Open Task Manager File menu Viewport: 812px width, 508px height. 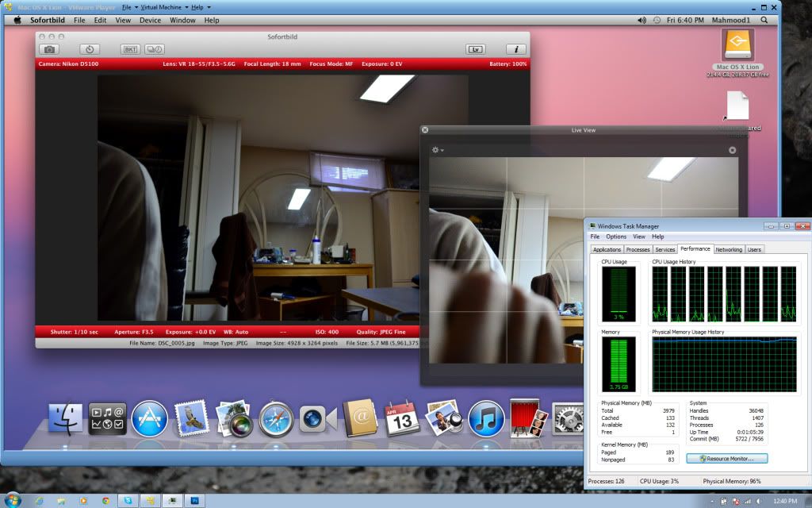pyautogui.click(x=595, y=237)
